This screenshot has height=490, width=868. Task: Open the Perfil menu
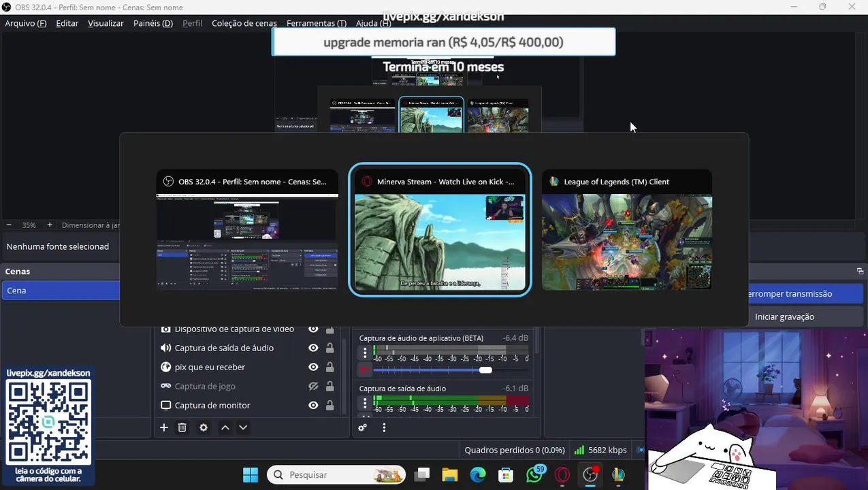click(192, 23)
